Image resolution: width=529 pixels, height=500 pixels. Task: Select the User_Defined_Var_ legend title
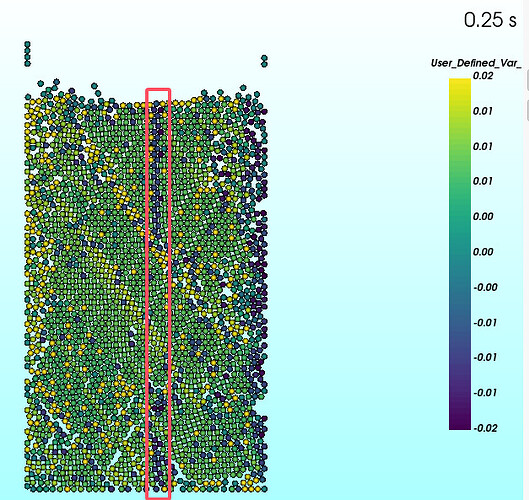476,63
